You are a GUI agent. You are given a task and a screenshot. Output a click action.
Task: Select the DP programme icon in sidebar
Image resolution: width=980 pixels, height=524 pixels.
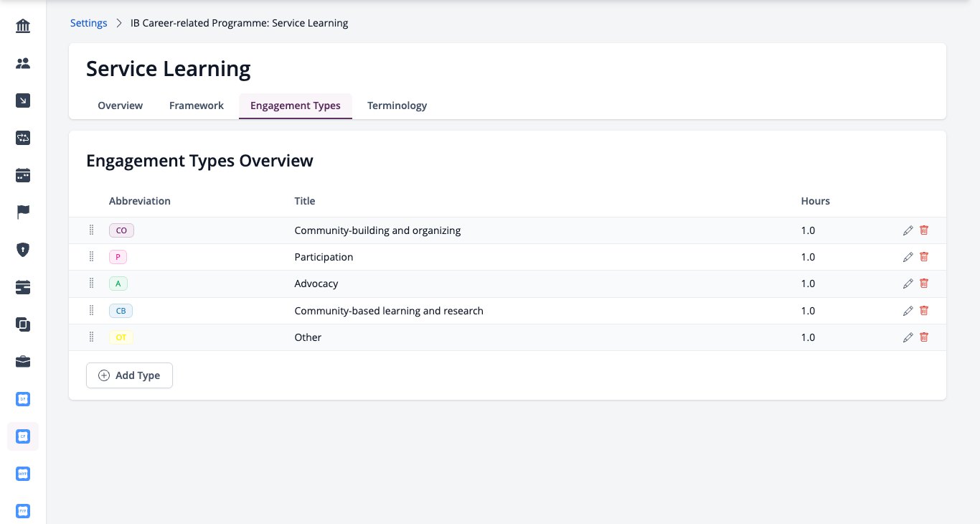[23, 399]
